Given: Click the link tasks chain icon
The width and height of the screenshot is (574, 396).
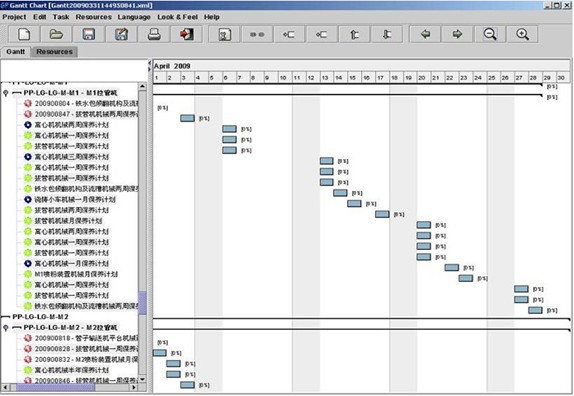Looking at the screenshot, I should coord(257,34).
